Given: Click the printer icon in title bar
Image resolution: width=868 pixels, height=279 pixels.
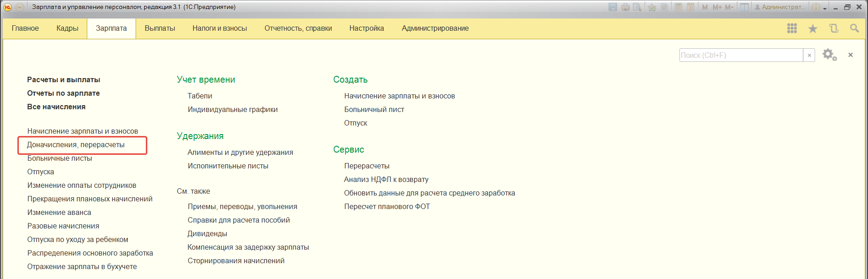Looking at the screenshot, I should 625,7.
